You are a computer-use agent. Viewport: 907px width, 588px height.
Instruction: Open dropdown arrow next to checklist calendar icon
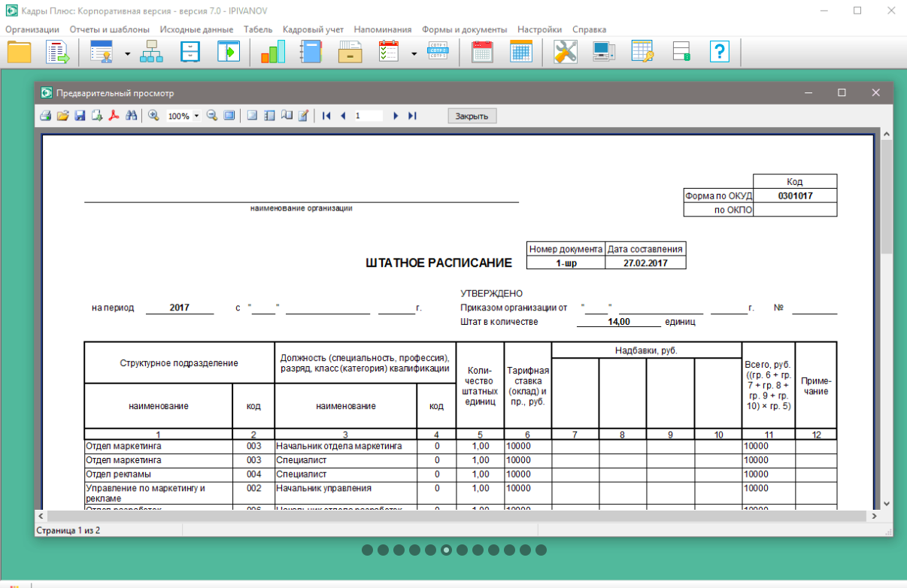[x=414, y=53]
